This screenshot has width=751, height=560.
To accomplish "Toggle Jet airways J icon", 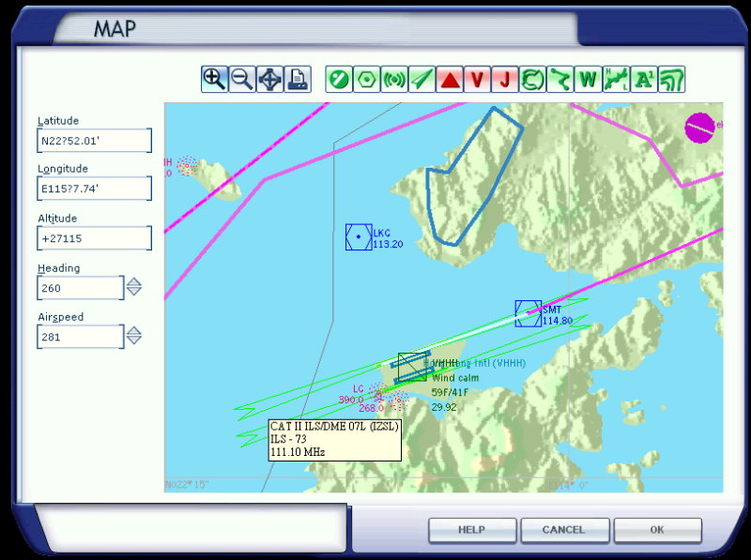I will pyautogui.click(x=505, y=79).
